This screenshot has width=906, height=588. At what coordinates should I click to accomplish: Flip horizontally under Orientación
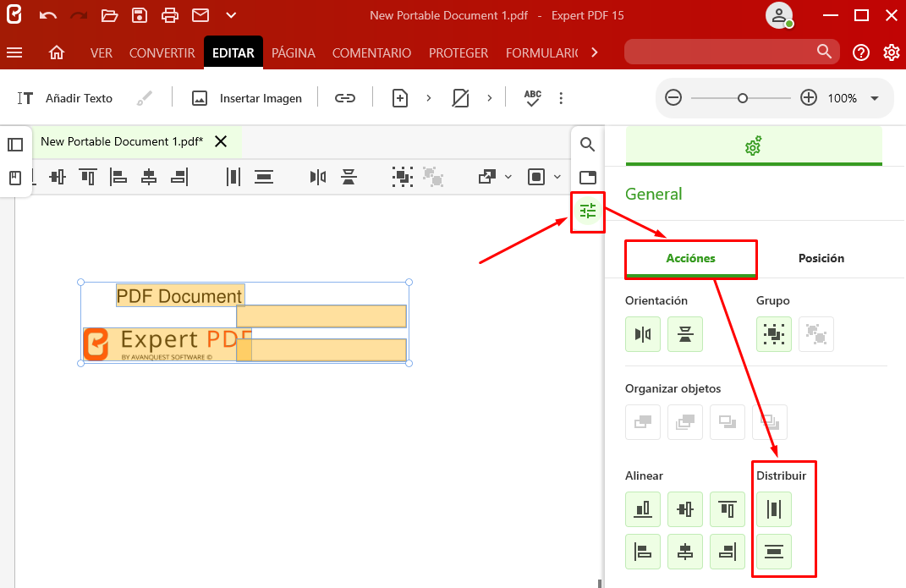[x=643, y=334]
